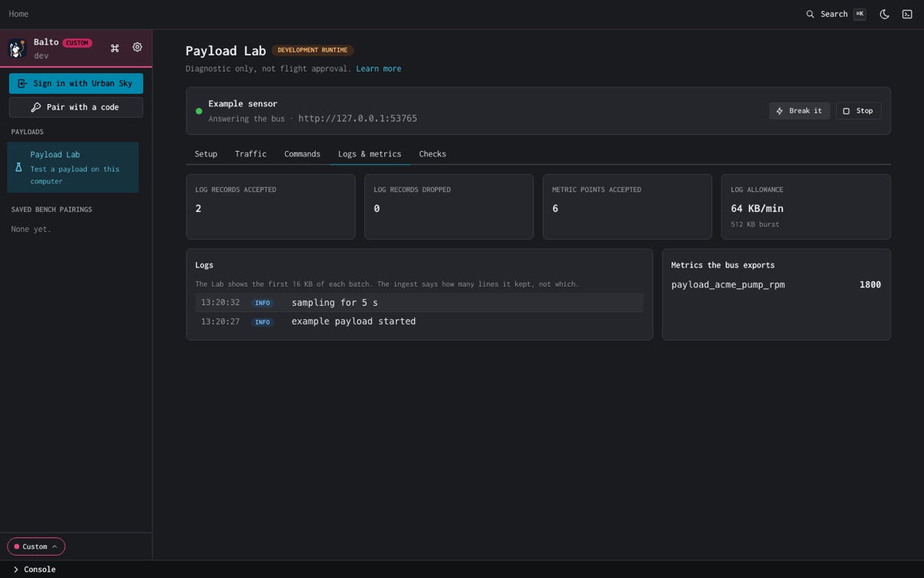Click the green status dot of Example sensor
Screen dimensions: 924x578
pyautogui.click(x=199, y=111)
